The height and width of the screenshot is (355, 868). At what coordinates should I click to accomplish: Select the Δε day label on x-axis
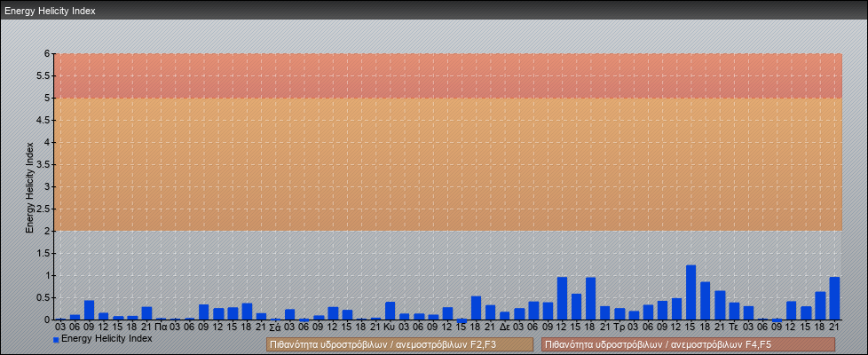(504, 327)
